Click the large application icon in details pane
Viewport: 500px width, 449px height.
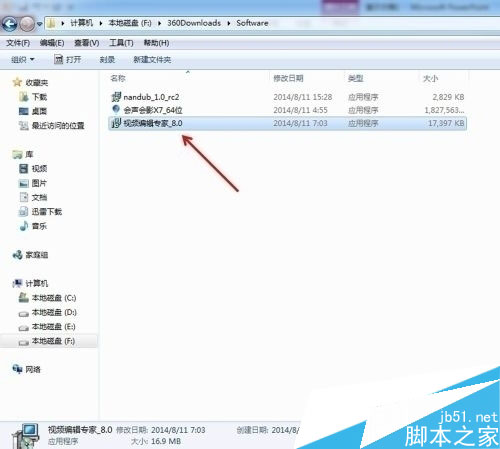pyautogui.click(x=26, y=436)
